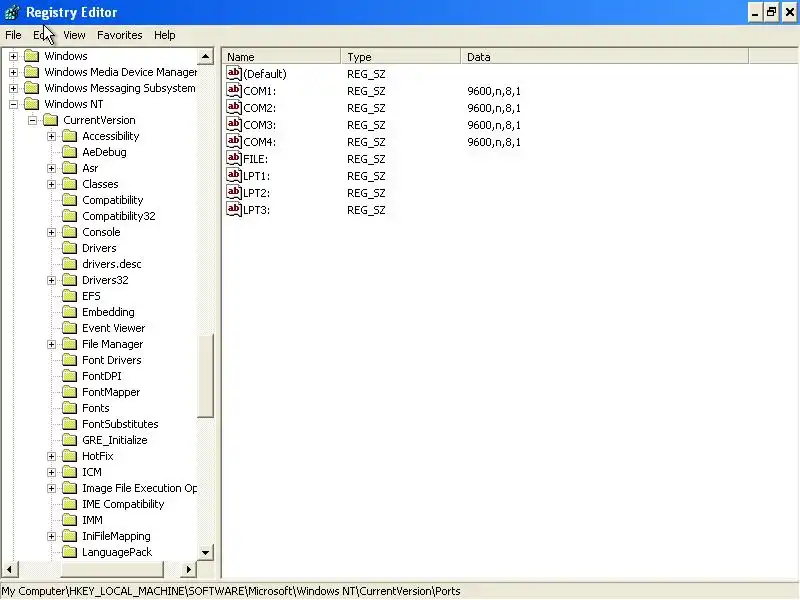Click the EFS folder icon

coord(69,296)
